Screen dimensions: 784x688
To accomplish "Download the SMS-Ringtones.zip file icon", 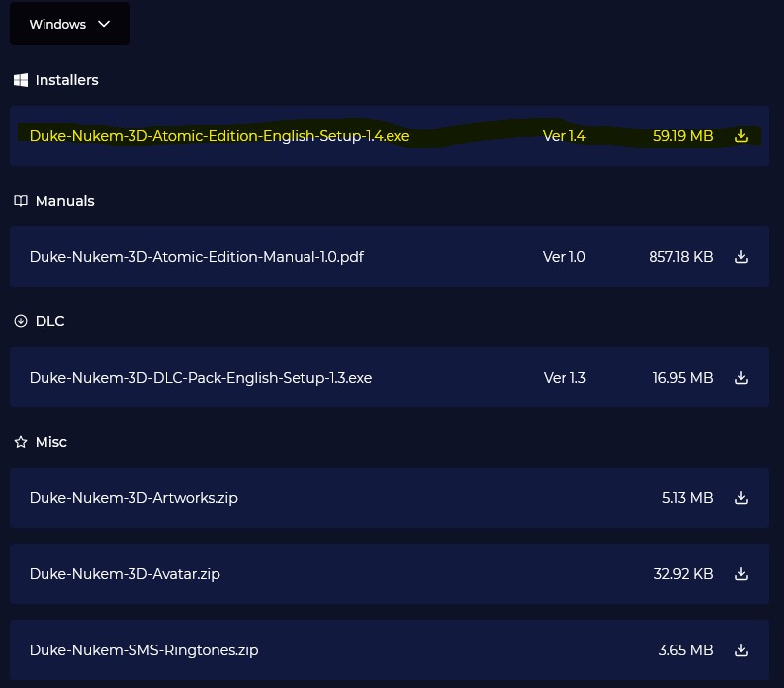I will pos(741,649).
